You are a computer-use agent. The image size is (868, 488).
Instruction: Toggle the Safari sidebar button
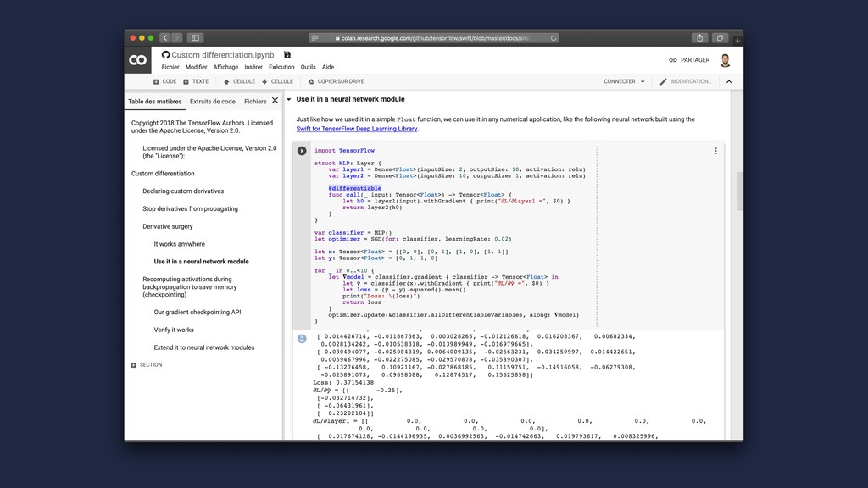click(196, 37)
